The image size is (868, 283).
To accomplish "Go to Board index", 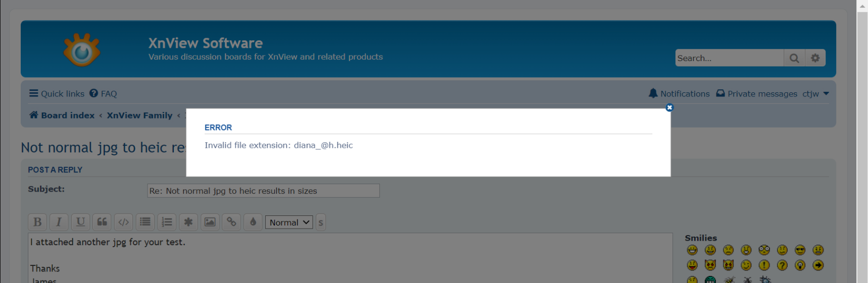I will pyautogui.click(x=62, y=115).
